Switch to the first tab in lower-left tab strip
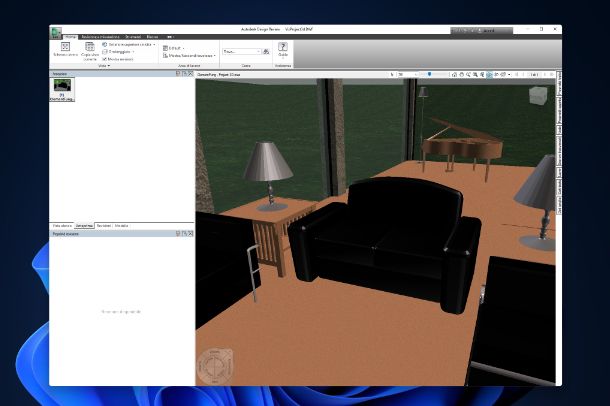610x406 pixels. 62,226
